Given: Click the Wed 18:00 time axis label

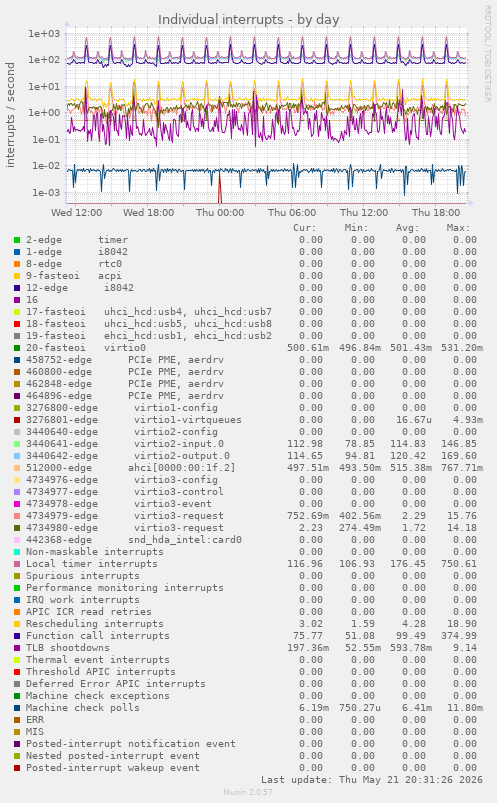Looking at the screenshot, I should [149, 213].
